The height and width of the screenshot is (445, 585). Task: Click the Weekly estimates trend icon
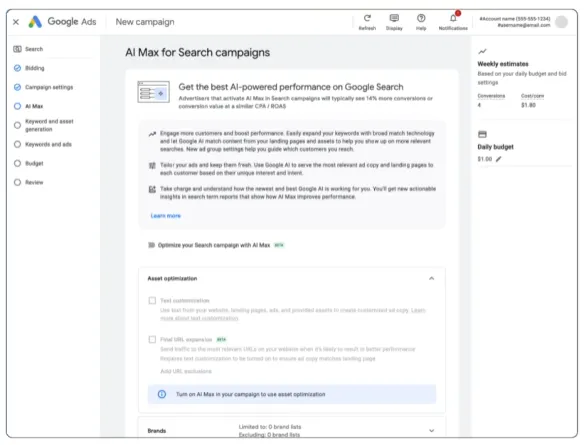click(482, 51)
